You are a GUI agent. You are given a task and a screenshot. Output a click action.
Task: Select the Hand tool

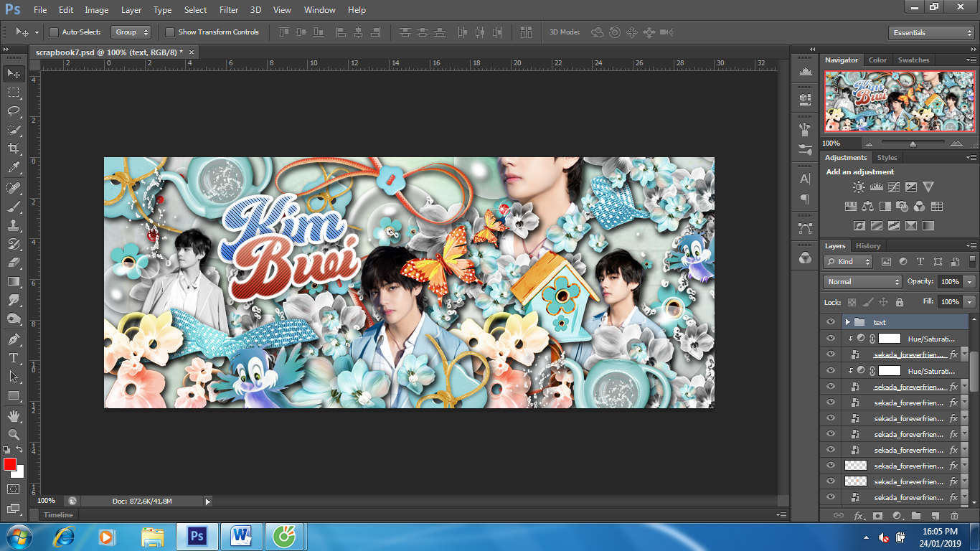point(14,415)
